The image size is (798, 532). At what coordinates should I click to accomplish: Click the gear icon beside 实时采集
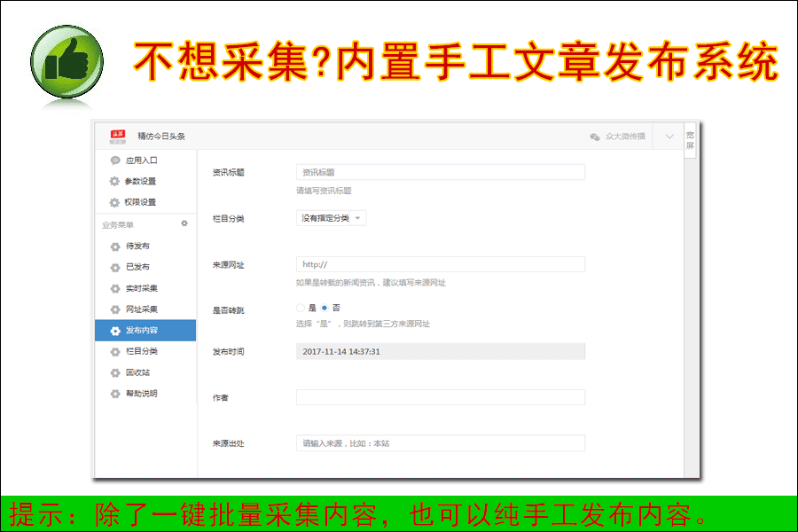pos(115,289)
